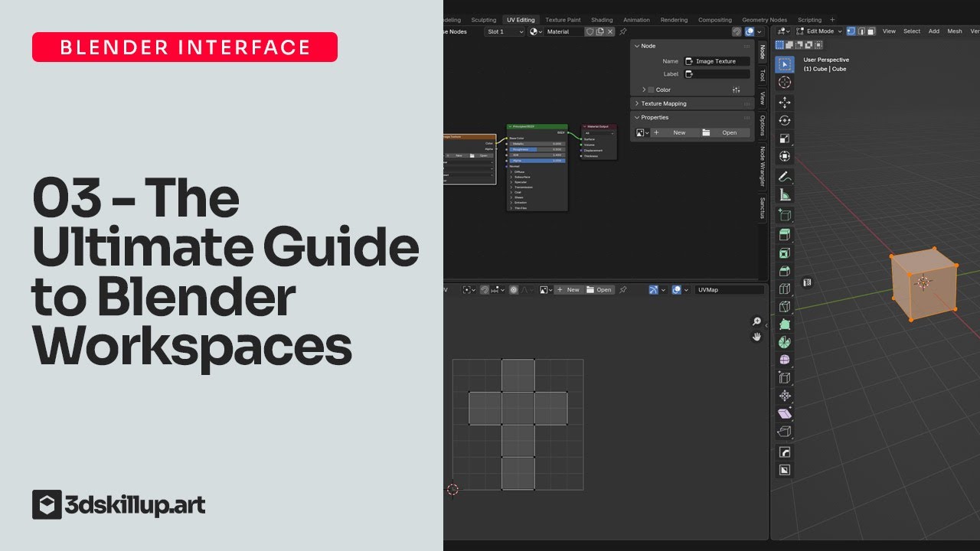The width and height of the screenshot is (980, 551).
Task: Click the node color presets sliders icon
Action: [737, 90]
